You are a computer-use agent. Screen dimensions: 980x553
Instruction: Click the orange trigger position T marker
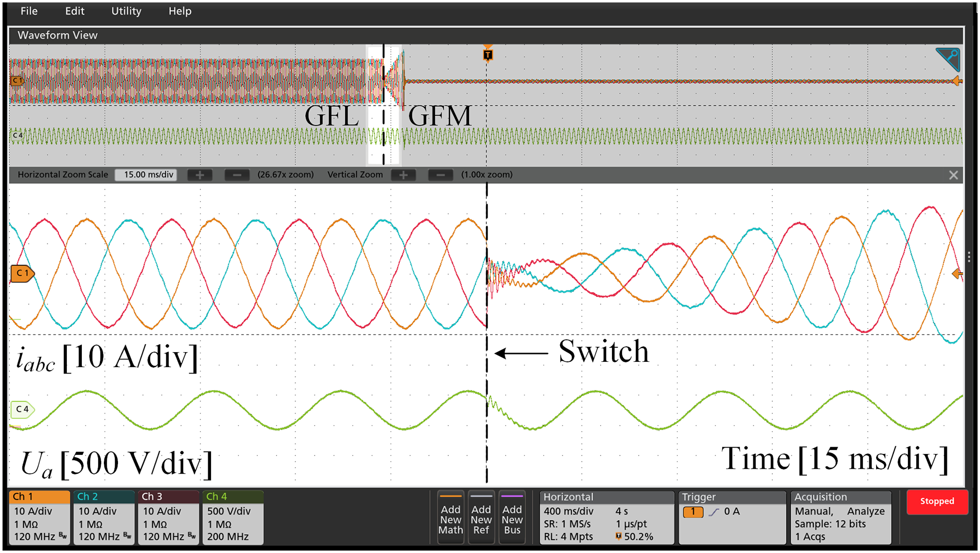pos(488,54)
